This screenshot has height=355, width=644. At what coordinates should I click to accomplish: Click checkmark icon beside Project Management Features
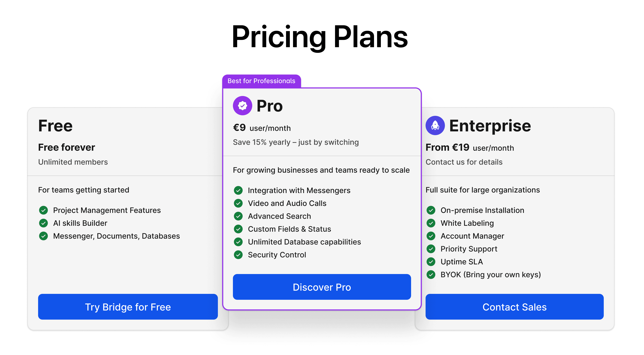tap(43, 210)
